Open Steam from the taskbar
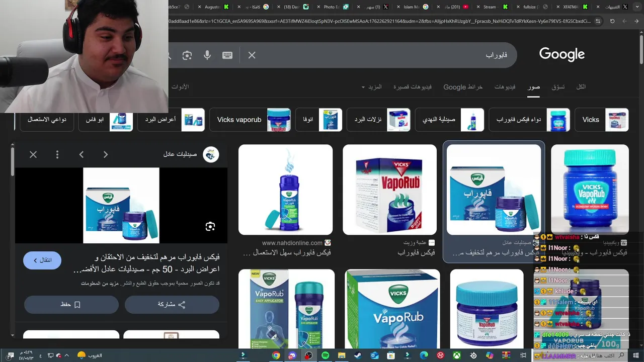This screenshot has width=644, height=362. (358, 355)
